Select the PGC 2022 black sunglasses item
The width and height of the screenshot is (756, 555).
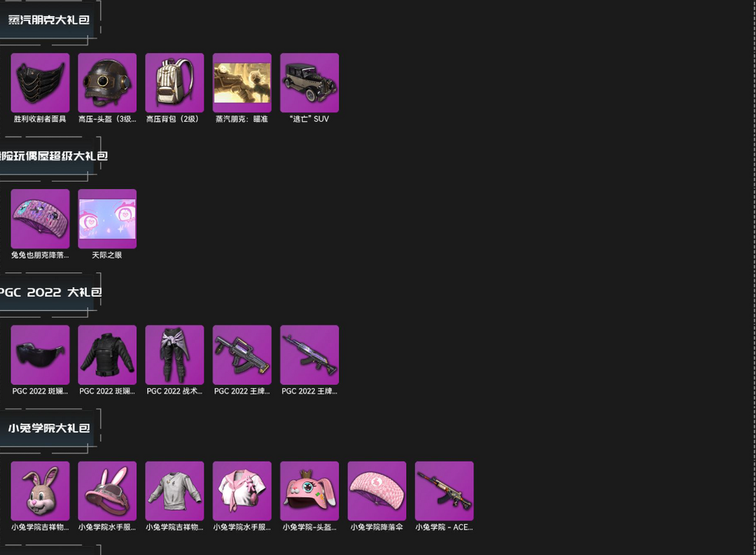click(40, 355)
